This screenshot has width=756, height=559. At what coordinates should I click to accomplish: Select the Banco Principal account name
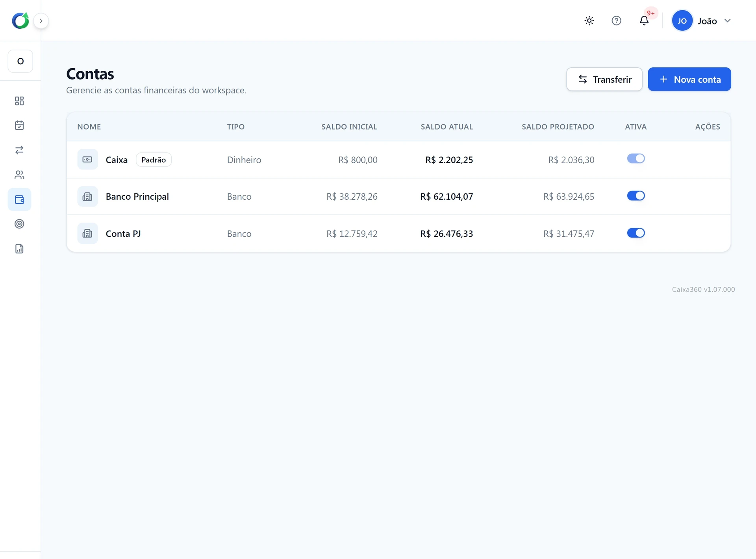click(137, 197)
